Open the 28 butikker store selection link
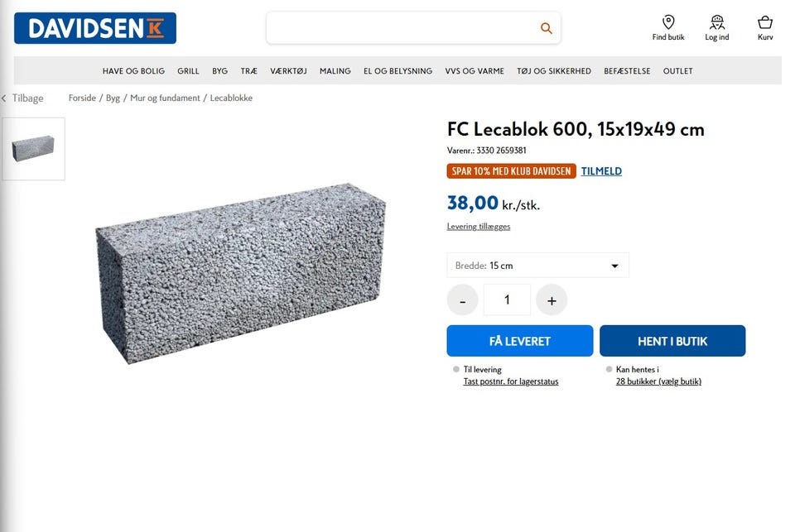The width and height of the screenshot is (795, 532). click(658, 381)
